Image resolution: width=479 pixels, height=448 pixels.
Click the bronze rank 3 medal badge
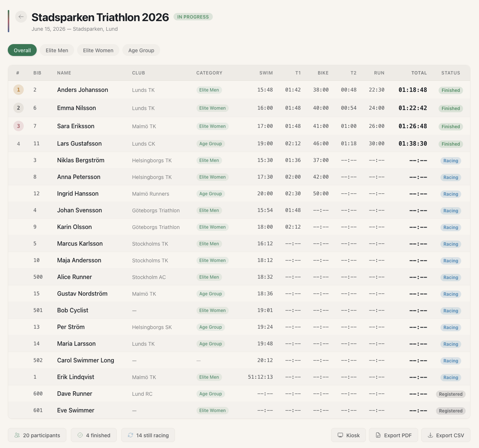point(19,126)
